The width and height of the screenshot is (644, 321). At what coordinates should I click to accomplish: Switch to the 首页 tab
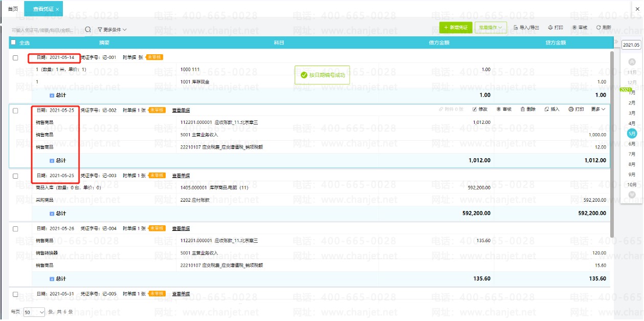point(13,9)
